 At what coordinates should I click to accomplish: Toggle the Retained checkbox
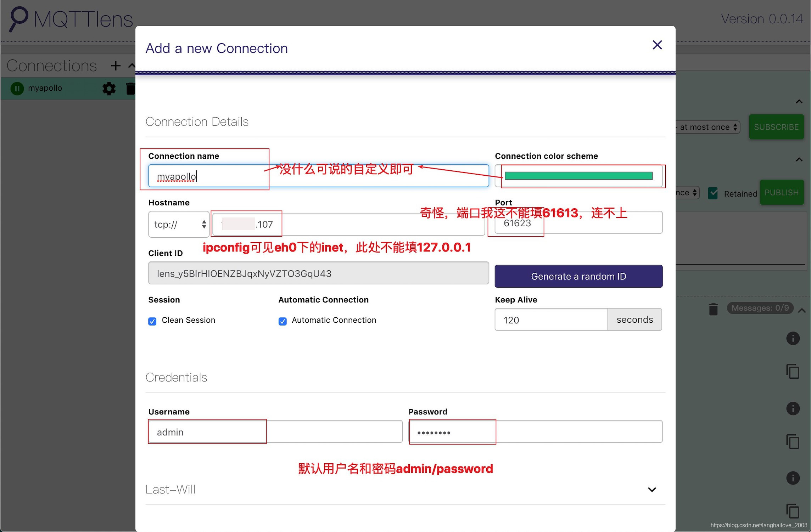point(712,193)
